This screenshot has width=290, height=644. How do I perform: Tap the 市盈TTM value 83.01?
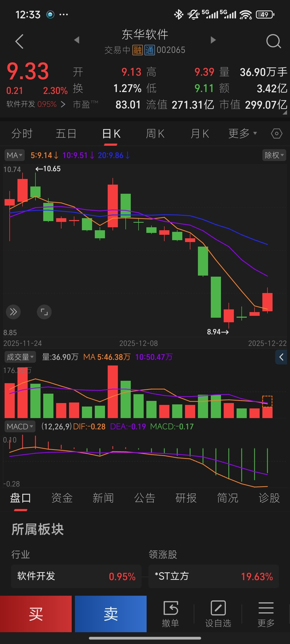(128, 105)
